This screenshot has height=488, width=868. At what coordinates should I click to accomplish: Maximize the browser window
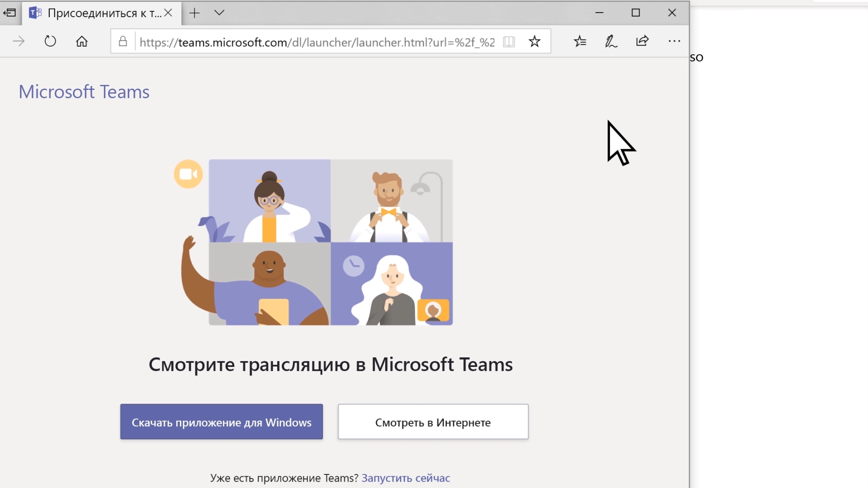point(636,13)
